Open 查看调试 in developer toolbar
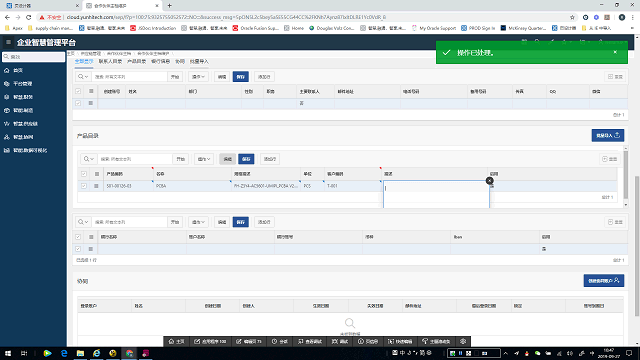Screen dimensions: 640x360 point(310,341)
